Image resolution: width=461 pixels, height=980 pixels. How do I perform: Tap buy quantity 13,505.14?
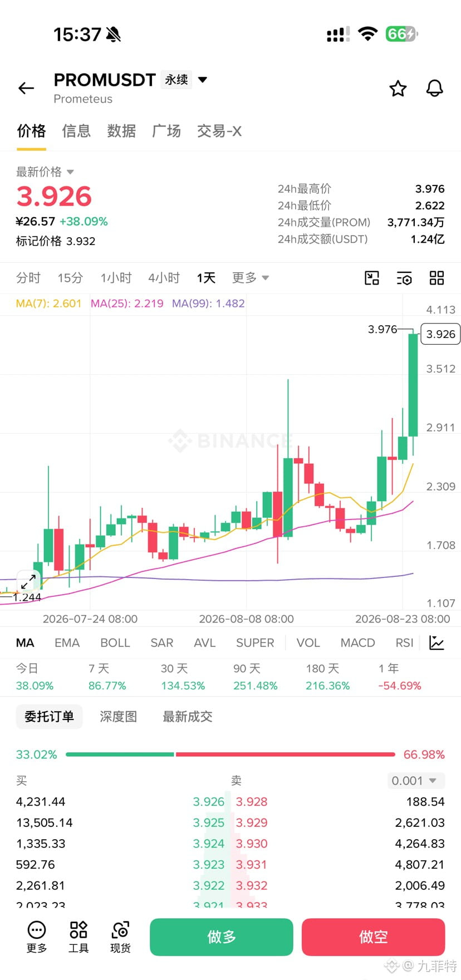pos(45,822)
